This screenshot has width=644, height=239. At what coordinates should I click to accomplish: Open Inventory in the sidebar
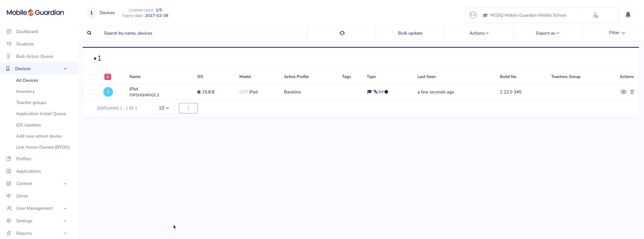[x=25, y=91]
